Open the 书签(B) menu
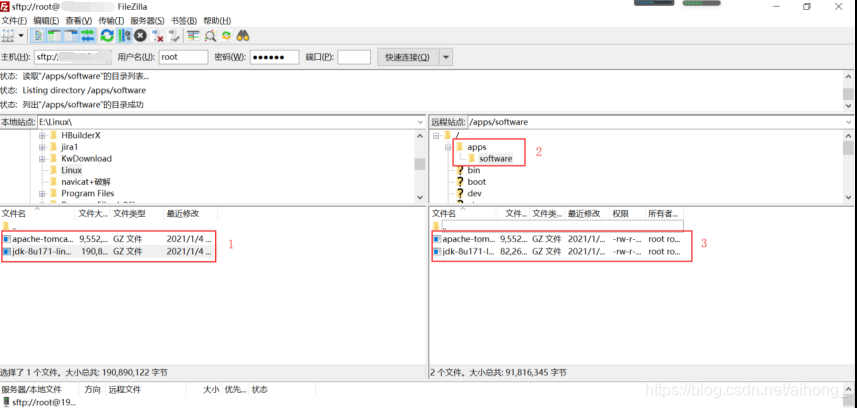The width and height of the screenshot is (857, 408). [x=184, y=21]
